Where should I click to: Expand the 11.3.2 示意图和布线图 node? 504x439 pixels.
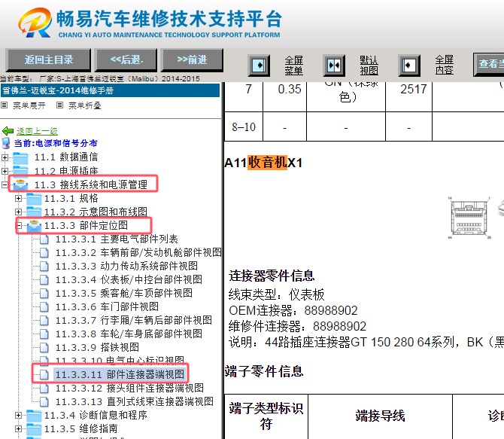tap(18, 212)
